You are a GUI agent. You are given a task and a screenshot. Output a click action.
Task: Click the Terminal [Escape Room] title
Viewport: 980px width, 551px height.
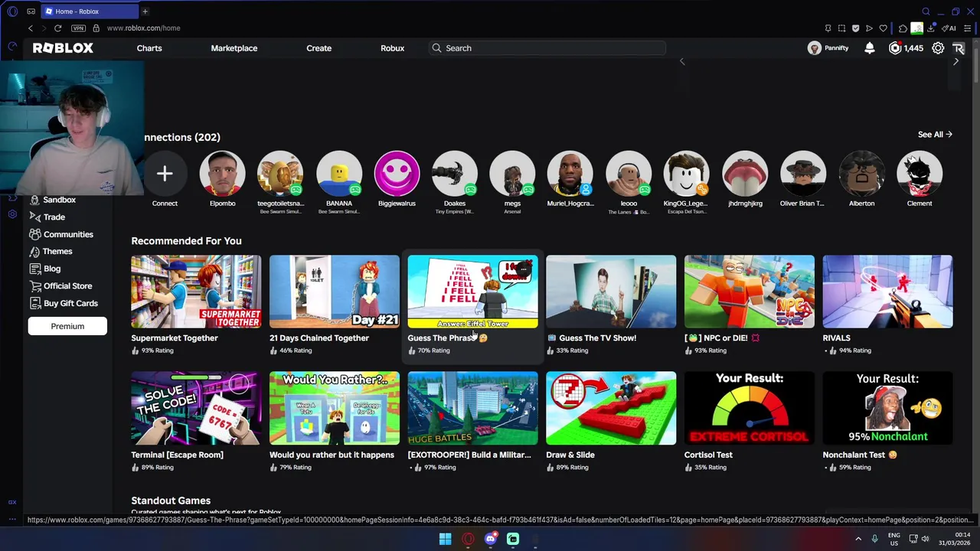point(178,455)
